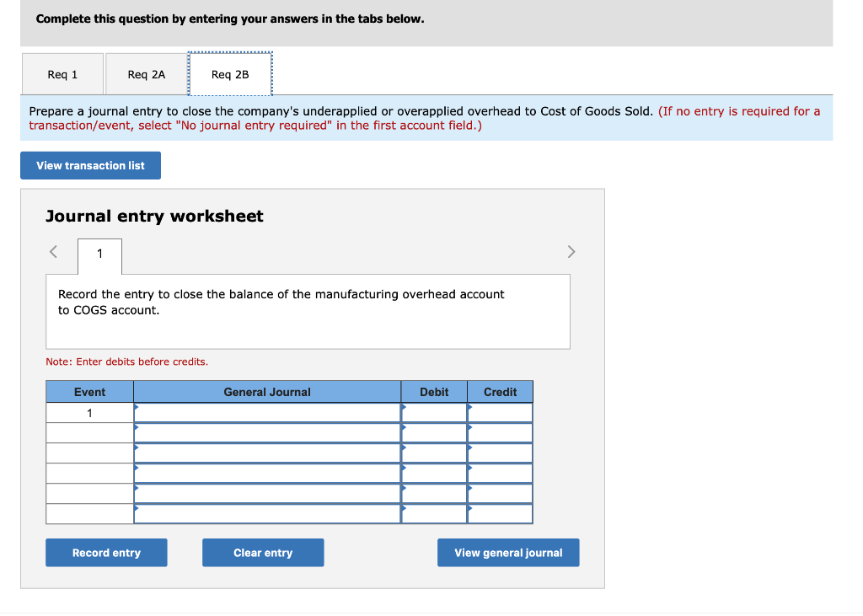Switch to the Req 1 tab
Viewport: 863px width, 616px height.
click(x=62, y=73)
